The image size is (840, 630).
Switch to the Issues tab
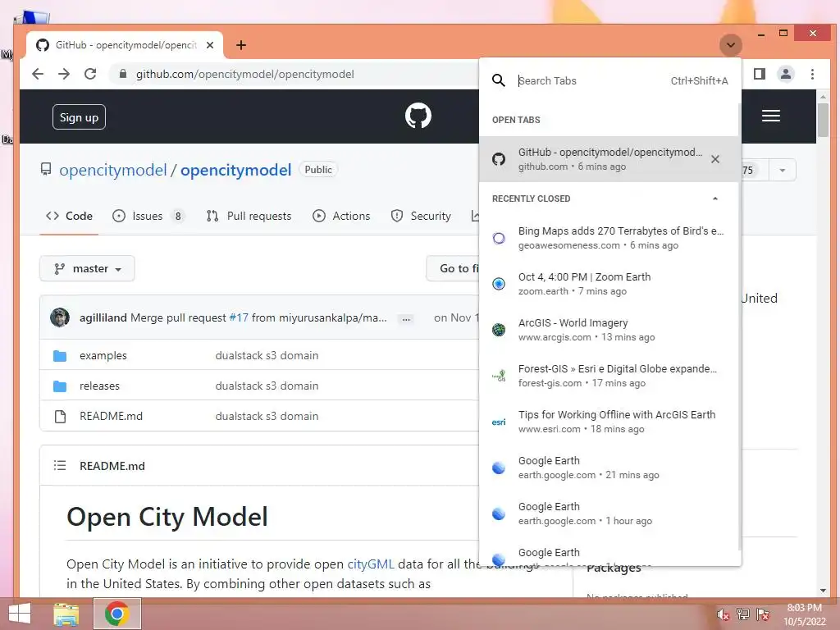pos(148,216)
